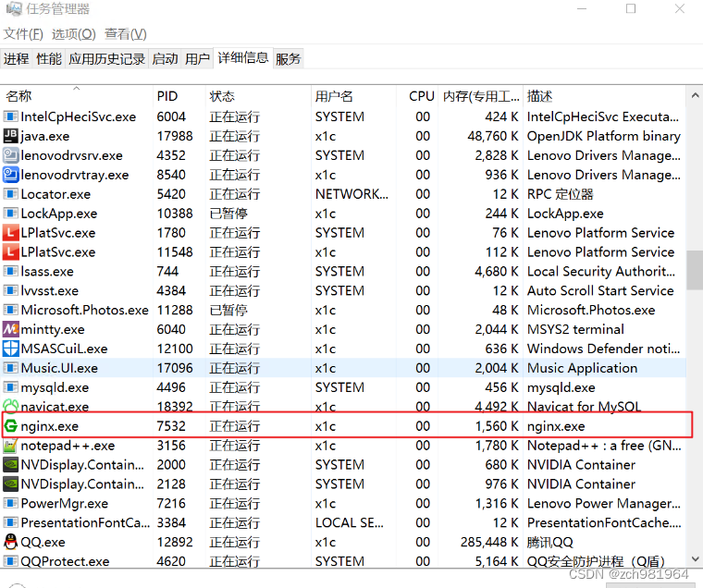Click the RPC 定位器 description
Viewport: 703px width, 588px height.
(561, 194)
